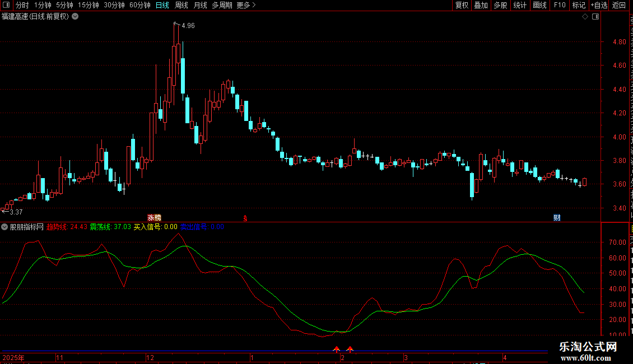Click 返回 to go back
Image resolution: width=633 pixels, height=364 pixels.
pos(619,5)
